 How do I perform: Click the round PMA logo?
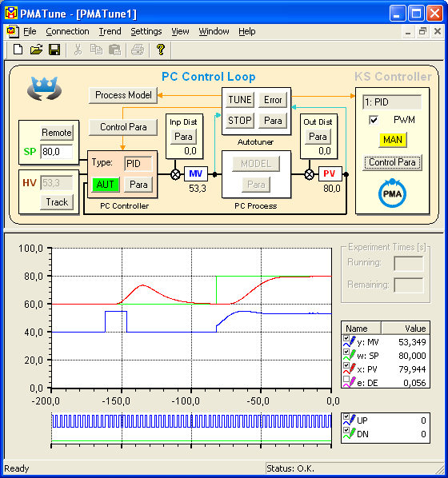[392, 193]
